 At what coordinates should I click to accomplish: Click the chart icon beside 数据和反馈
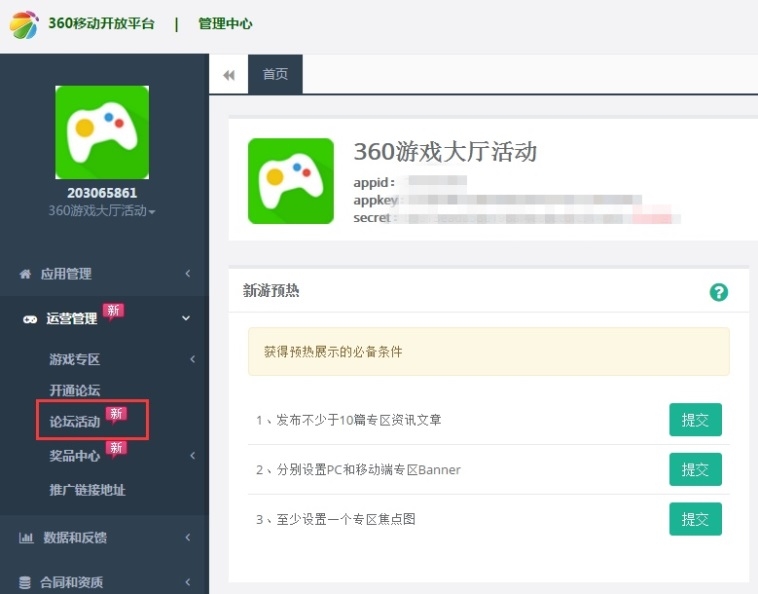pyautogui.click(x=26, y=537)
